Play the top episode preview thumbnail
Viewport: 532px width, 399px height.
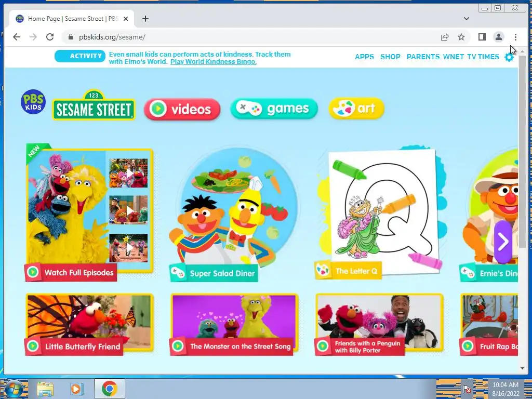[x=128, y=173]
